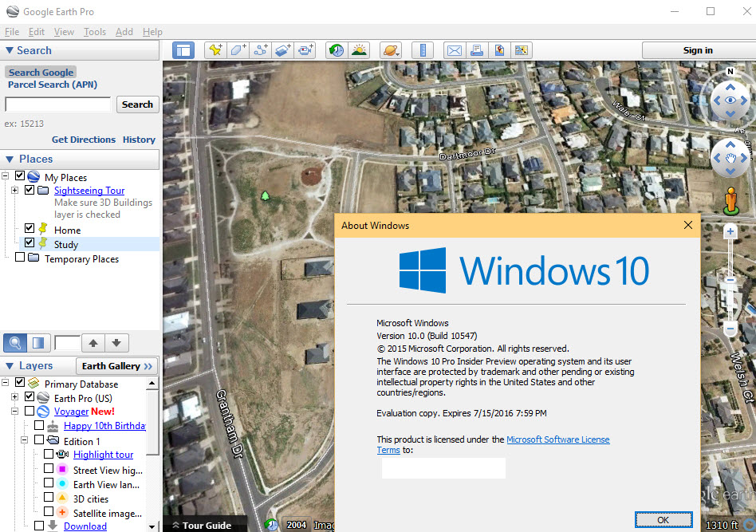The width and height of the screenshot is (756, 532).
Task: Enable the Voyager layer checkbox
Action: coord(30,411)
